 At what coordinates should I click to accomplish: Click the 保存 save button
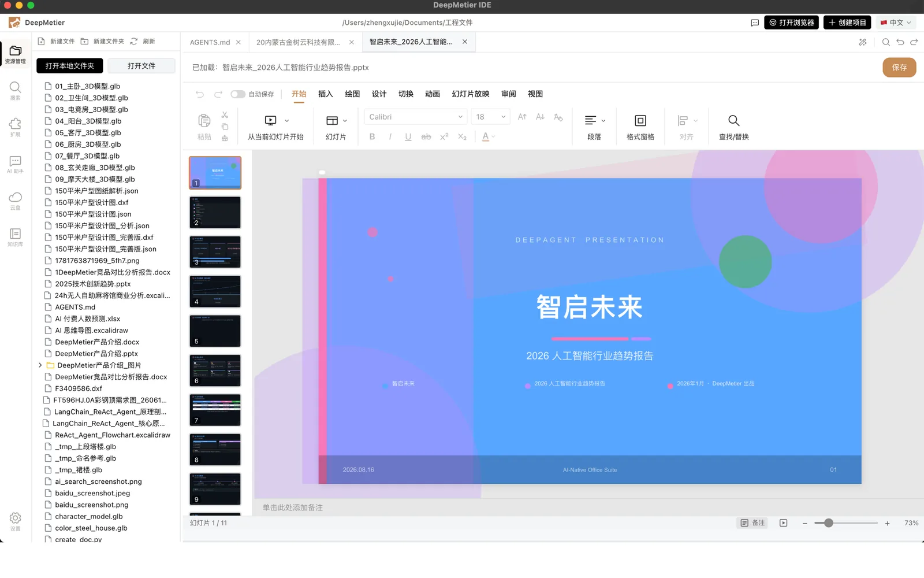(899, 68)
